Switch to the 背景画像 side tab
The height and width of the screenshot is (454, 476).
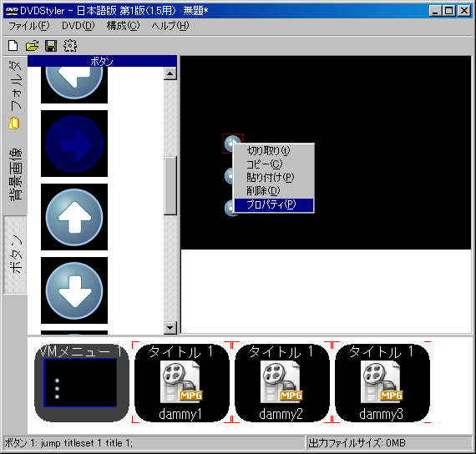(15, 174)
